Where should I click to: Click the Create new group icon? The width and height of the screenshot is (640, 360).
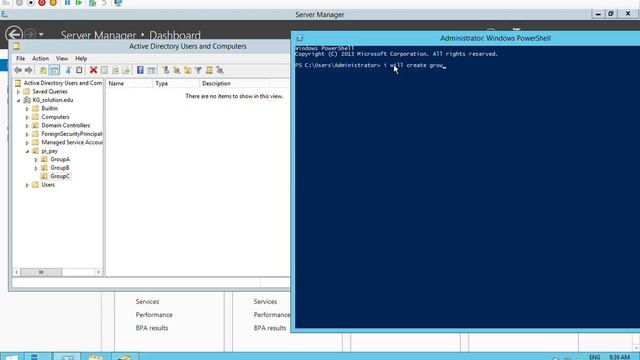pos(176,70)
